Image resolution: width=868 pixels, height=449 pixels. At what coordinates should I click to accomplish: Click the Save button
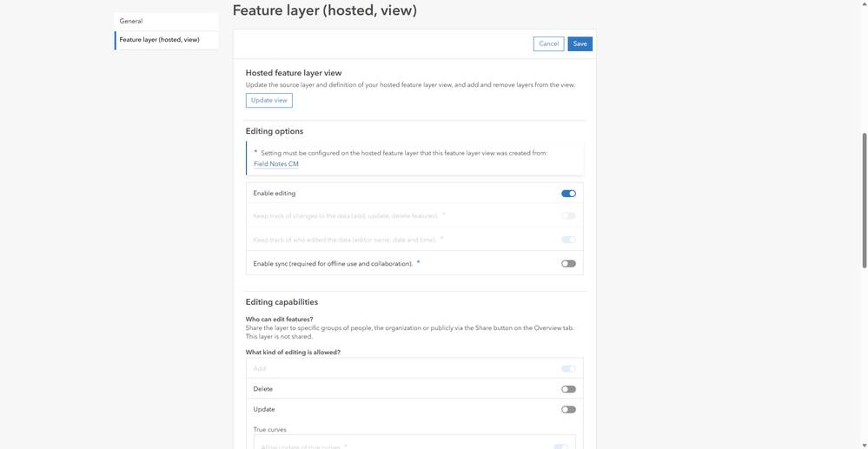580,43
